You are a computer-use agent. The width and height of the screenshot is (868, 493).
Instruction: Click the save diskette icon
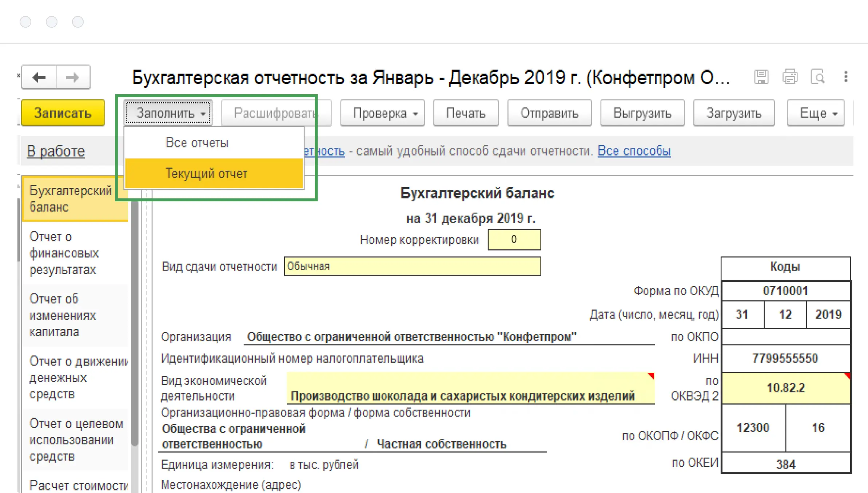(761, 77)
